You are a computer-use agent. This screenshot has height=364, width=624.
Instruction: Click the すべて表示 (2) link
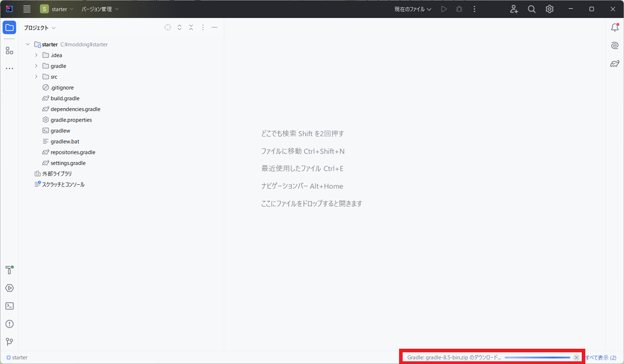coord(601,358)
